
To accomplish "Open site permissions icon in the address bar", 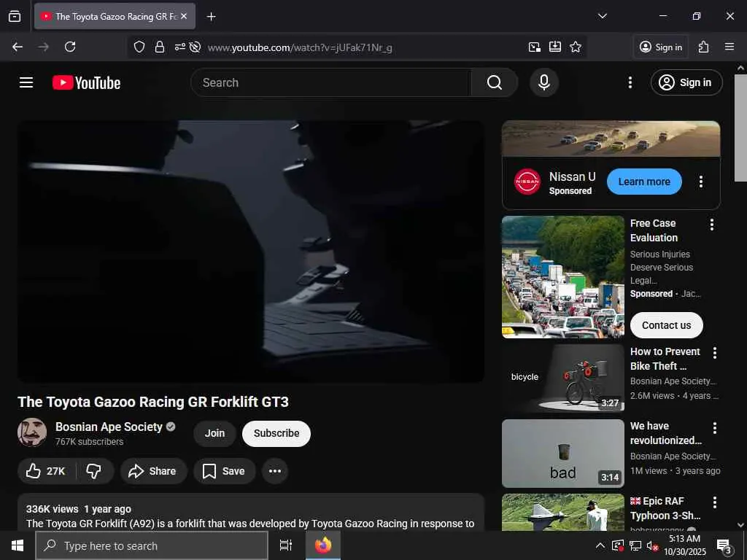I will coord(179,47).
